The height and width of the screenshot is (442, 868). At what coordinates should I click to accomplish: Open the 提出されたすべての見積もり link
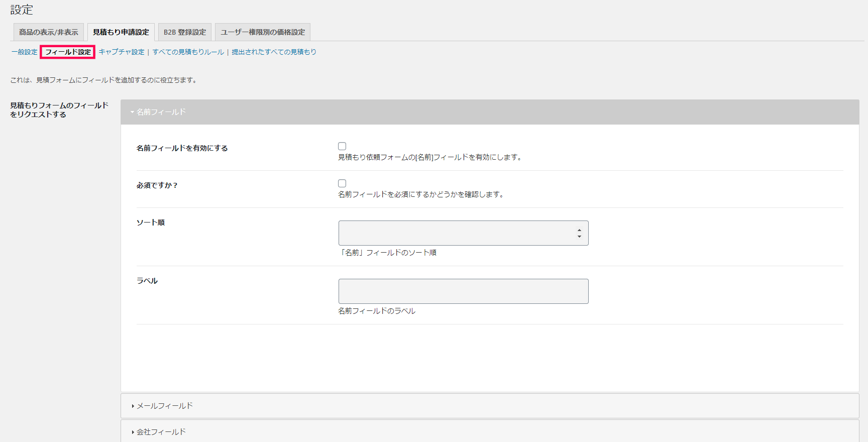coord(274,52)
